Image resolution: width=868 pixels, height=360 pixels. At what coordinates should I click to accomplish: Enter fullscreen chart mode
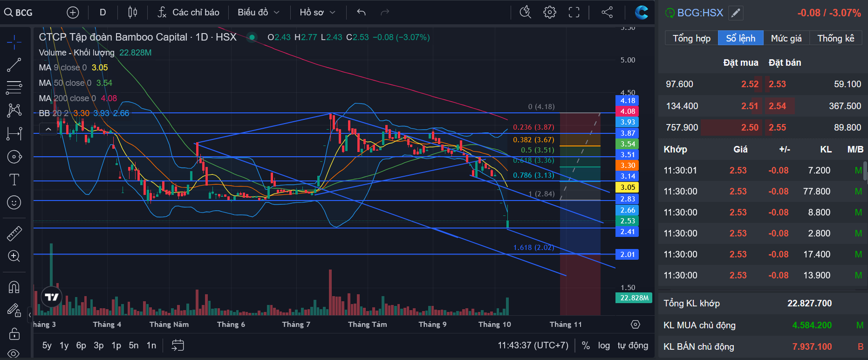coord(574,13)
